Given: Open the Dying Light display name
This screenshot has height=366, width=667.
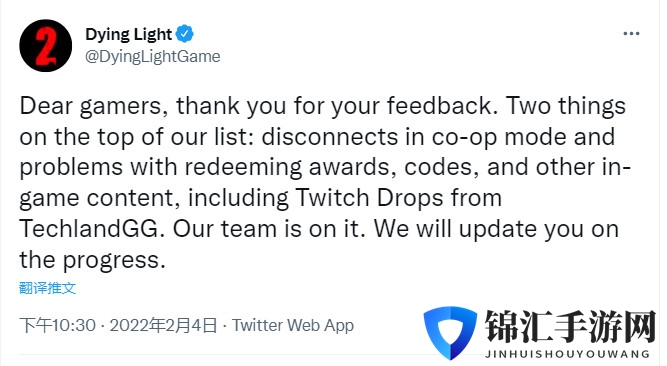Looking at the screenshot, I should coord(128,34).
